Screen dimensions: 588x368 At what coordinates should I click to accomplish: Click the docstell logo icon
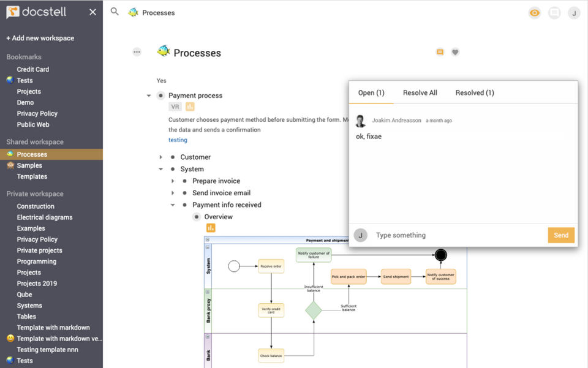tap(13, 12)
